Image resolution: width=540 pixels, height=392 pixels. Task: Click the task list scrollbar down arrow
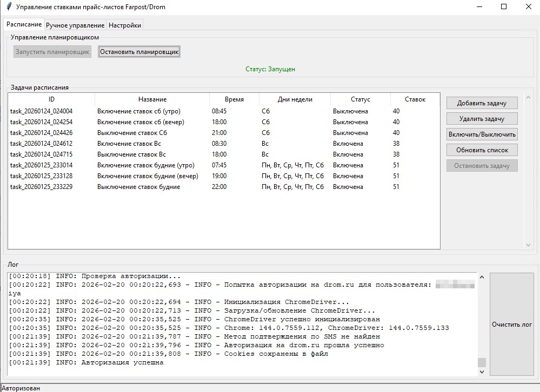coord(529,245)
